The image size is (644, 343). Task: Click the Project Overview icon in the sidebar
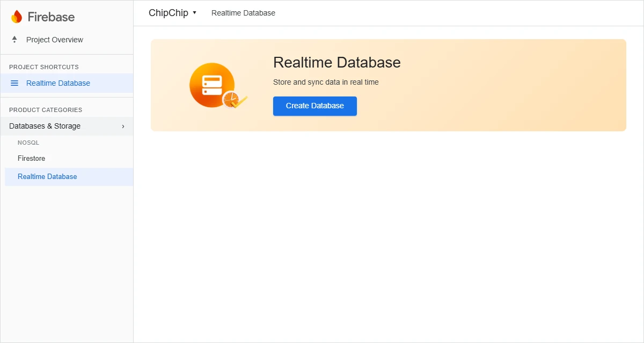14,40
